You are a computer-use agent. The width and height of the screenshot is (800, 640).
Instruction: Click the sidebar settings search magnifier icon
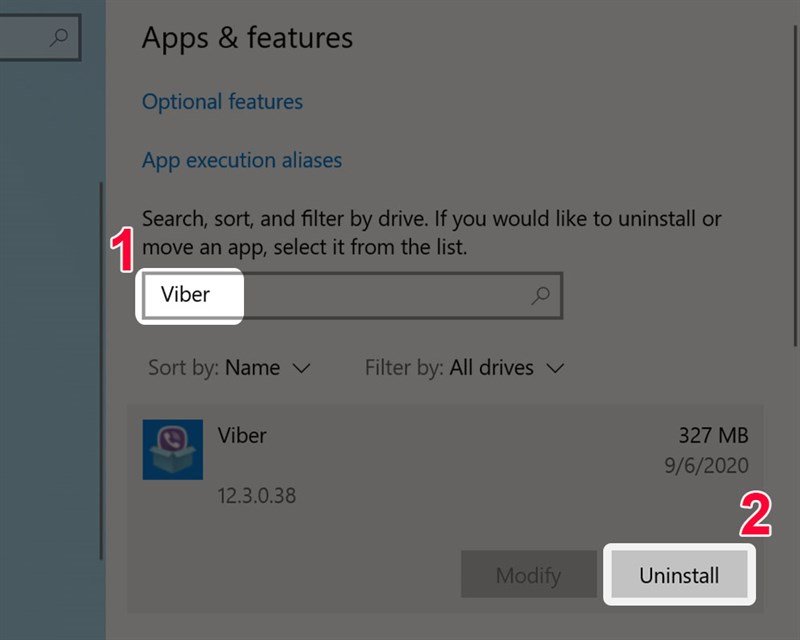59,37
